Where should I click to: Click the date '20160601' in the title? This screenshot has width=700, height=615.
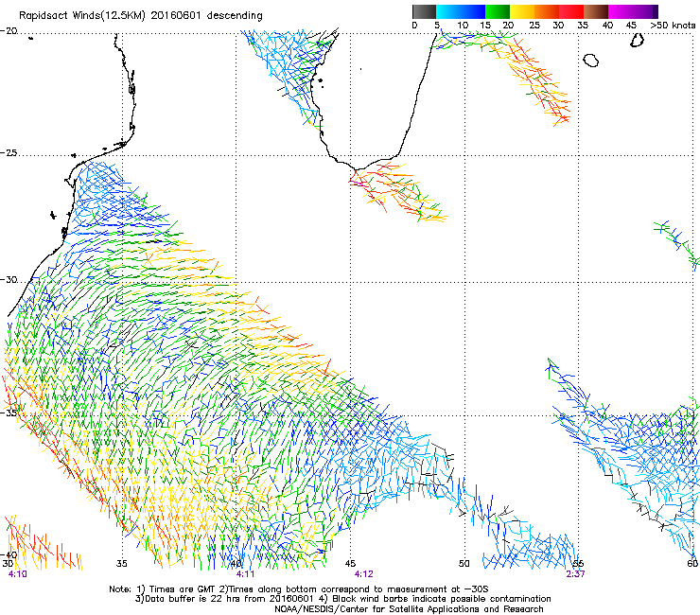click(176, 15)
